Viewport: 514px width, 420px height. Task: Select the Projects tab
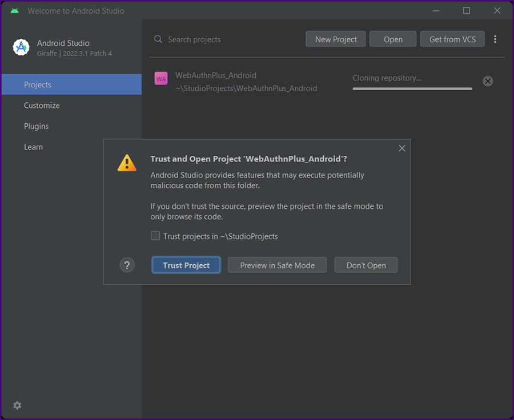71,84
